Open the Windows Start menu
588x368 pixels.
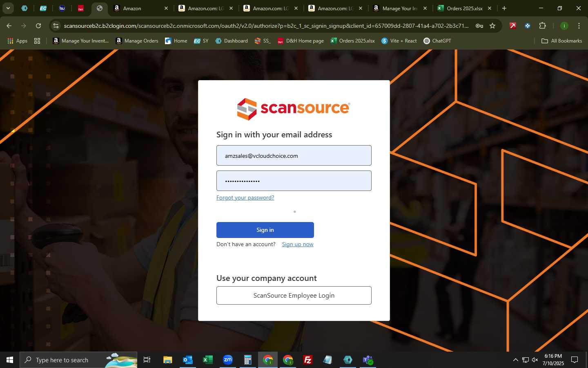[x=10, y=360]
